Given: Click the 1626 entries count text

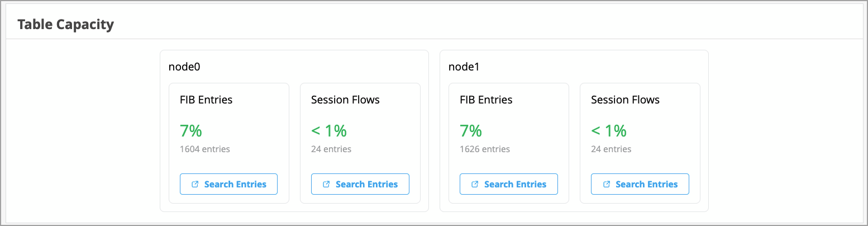Looking at the screenshot, I should coord(485,149).
